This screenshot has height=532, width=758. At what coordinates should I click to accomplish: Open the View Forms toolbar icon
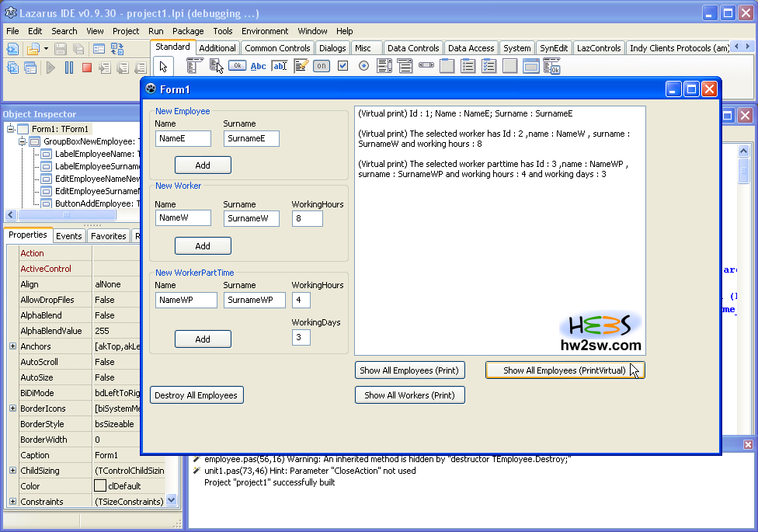pyautogui.click(x=30, y=68)
